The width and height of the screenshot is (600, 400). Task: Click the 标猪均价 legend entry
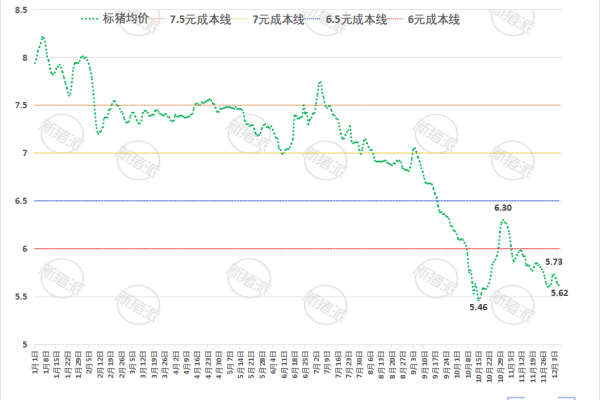pyautogui.click(x=128, y=19)
